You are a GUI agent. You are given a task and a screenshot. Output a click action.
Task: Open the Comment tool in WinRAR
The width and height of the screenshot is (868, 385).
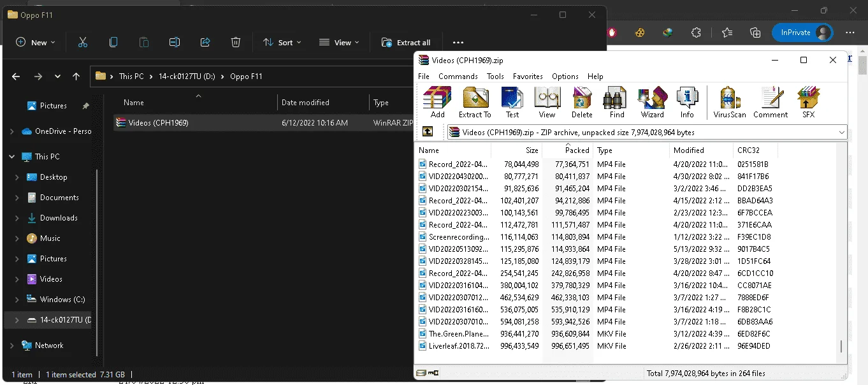pos(770,102)
